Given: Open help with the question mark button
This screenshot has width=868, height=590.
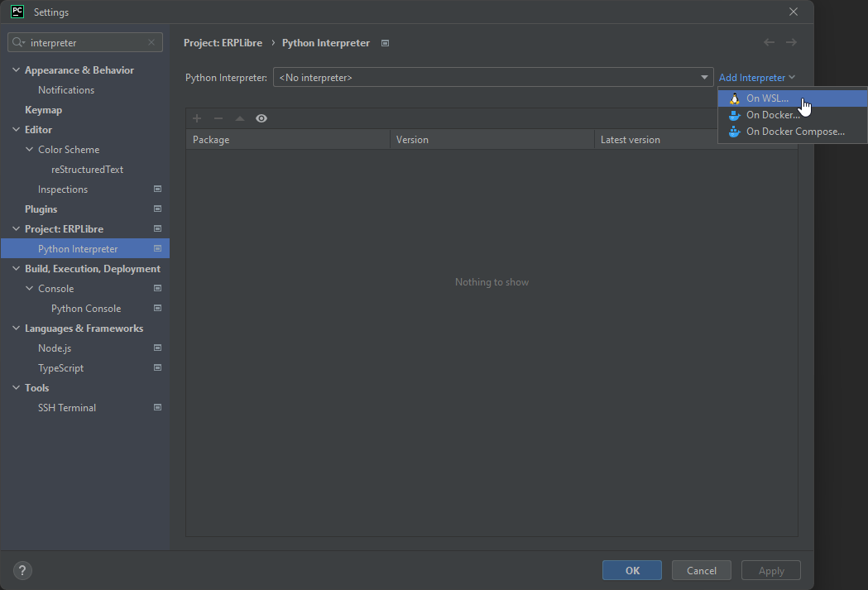Looking at the screenshot, I should pyautogui.click(x=22, y=571).
